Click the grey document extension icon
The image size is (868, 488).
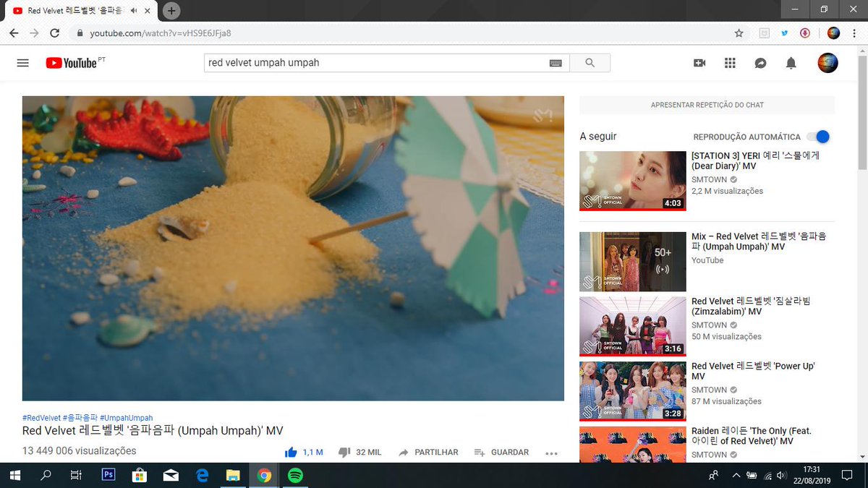[x=764, y=33]
